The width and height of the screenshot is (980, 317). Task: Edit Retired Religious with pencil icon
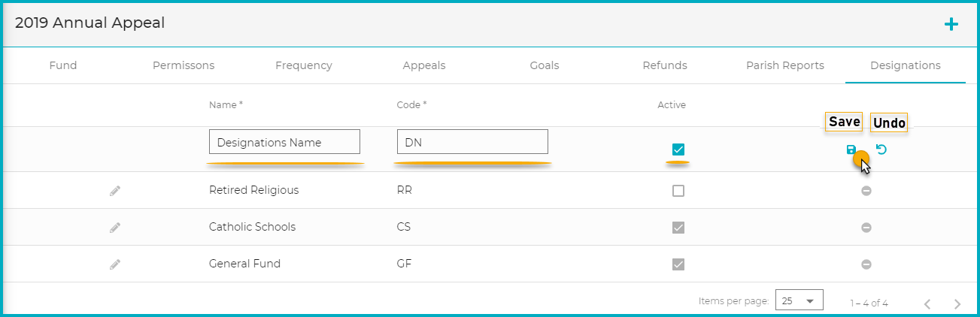[114, 191]
